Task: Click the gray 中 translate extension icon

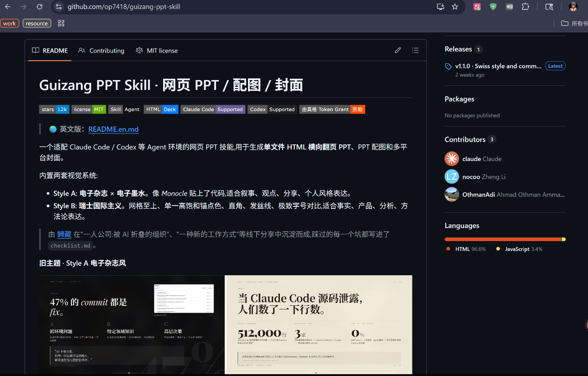Action: coord(509,7)
